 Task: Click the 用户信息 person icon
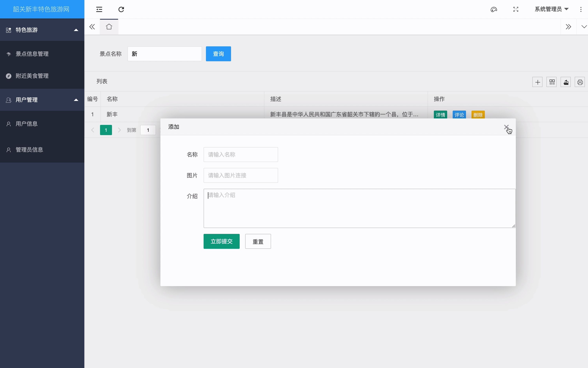coord(9,124)
